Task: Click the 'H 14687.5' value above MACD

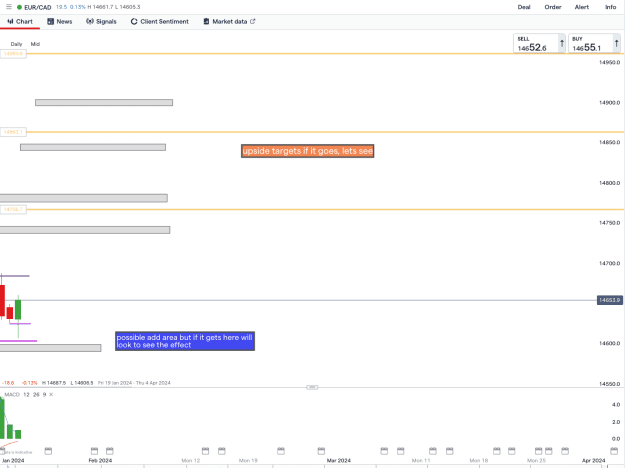Action: tap(54, 383)
